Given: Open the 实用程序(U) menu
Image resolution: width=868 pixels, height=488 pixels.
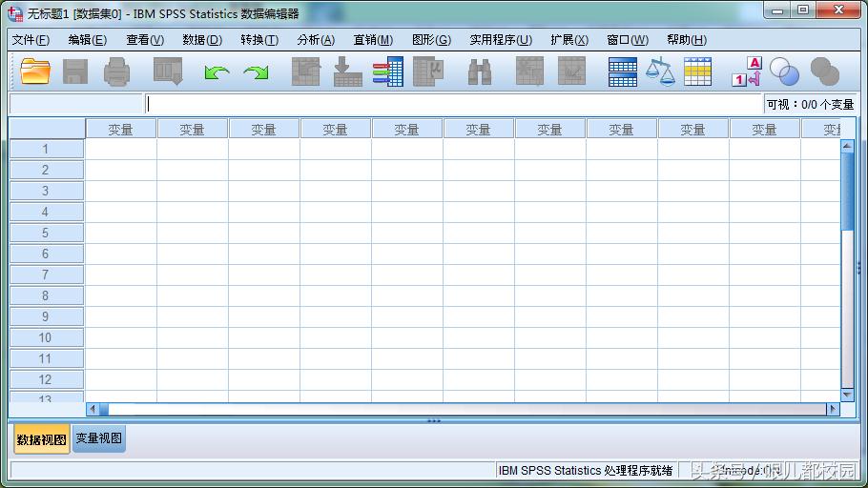Looking at the screenshot, I should [501, 40].
